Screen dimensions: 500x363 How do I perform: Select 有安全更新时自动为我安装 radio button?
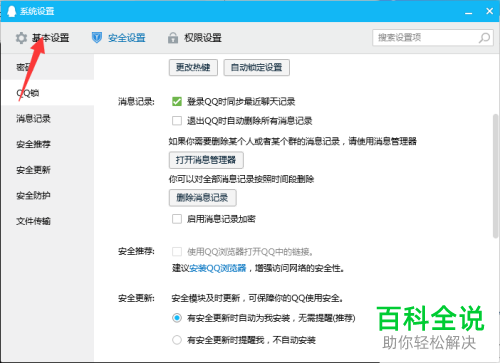pyautogui.click(x=177, y=318)
